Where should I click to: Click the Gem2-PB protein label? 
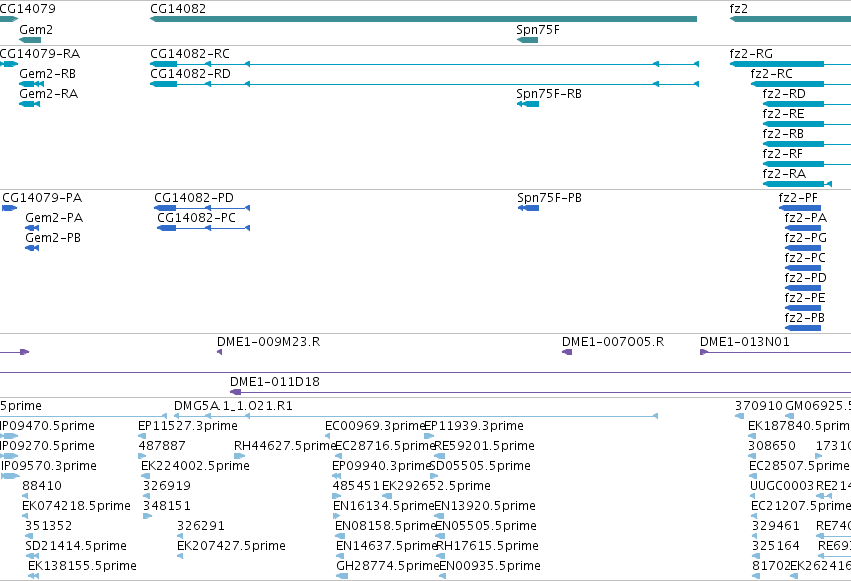click(x=53, y=238)
